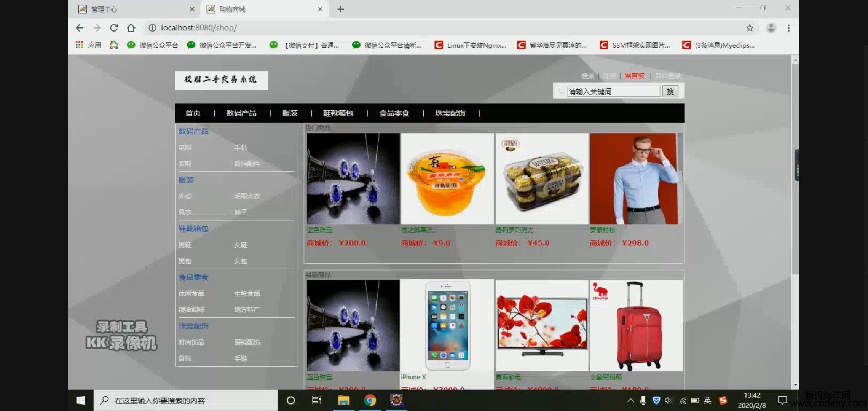Open the 微信公众平台 bookmark
The width and height of the screenshot is (868, 411).
point(153,45)
